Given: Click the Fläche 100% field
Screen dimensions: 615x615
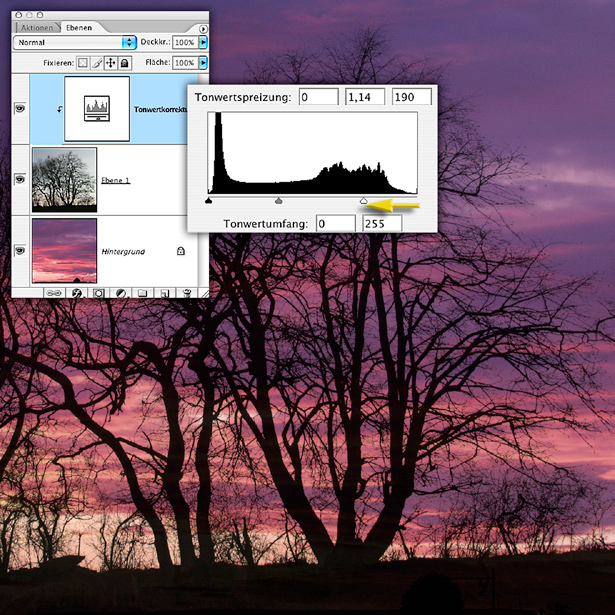Looking at the screenshot, I should [185, 63].
